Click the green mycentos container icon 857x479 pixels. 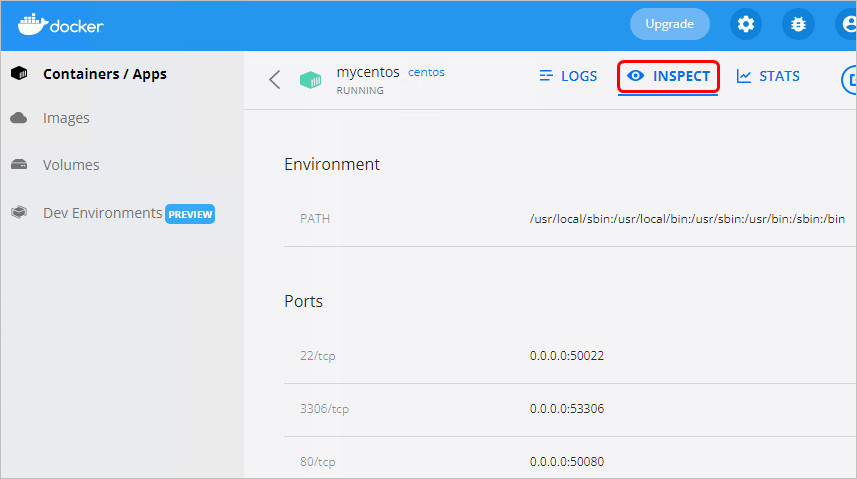coord(310,80)
